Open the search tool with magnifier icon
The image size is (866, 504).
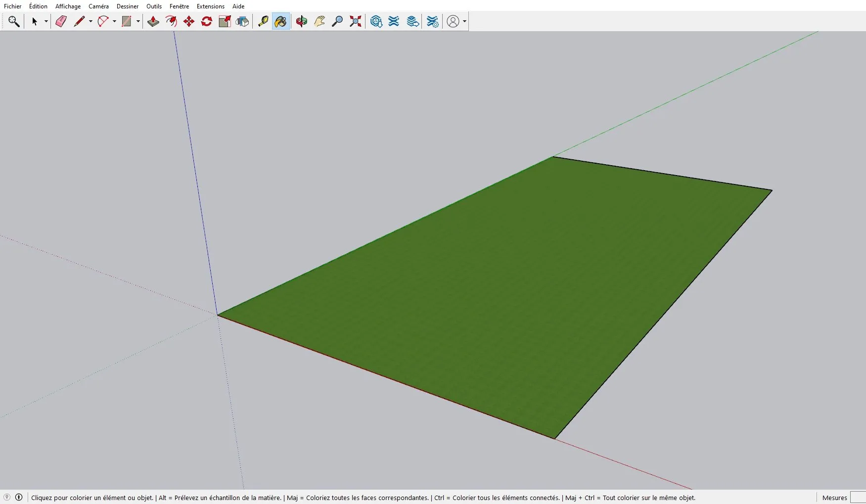14,21
